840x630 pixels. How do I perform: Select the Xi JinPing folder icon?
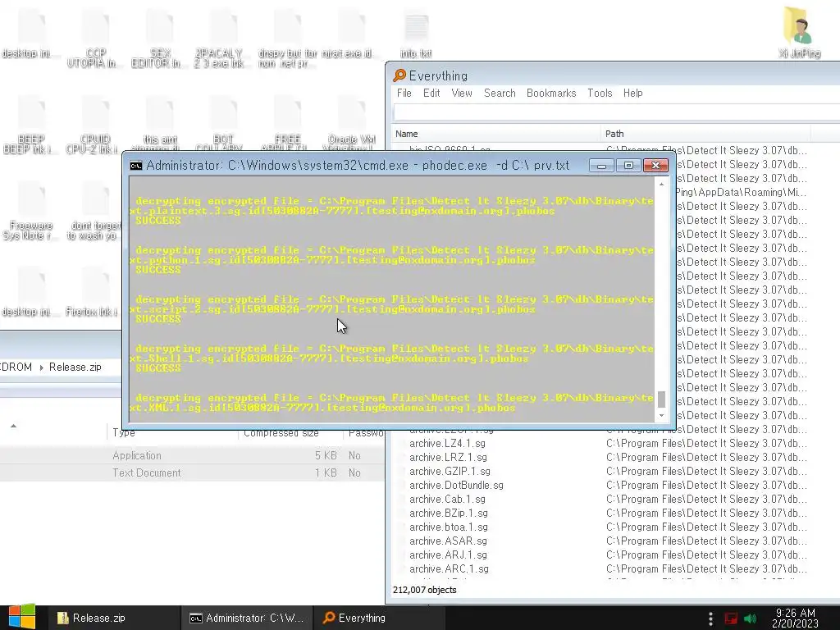(799, 32)
